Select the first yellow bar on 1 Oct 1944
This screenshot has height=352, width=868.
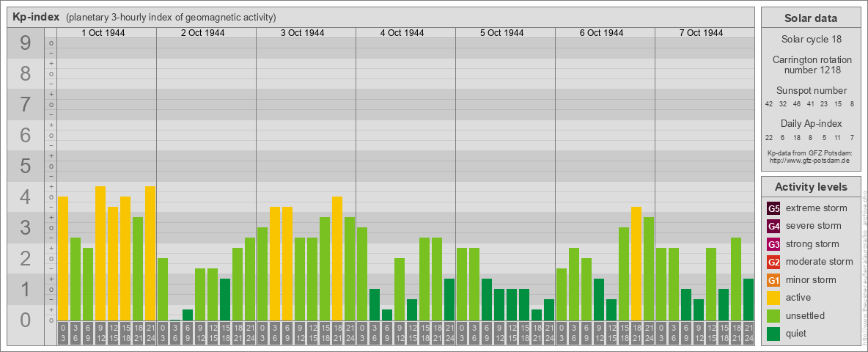click(x=63, y=258)
